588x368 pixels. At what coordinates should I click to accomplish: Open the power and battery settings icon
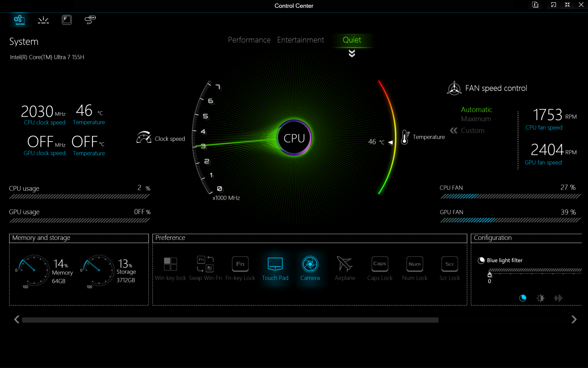[x=90, y=20]
